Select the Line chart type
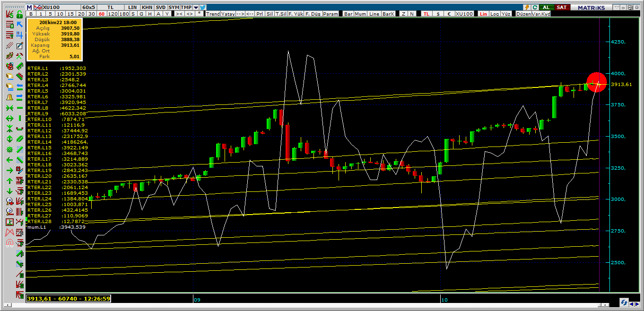This screenshot has height=311, width=644. pos(374,14)
